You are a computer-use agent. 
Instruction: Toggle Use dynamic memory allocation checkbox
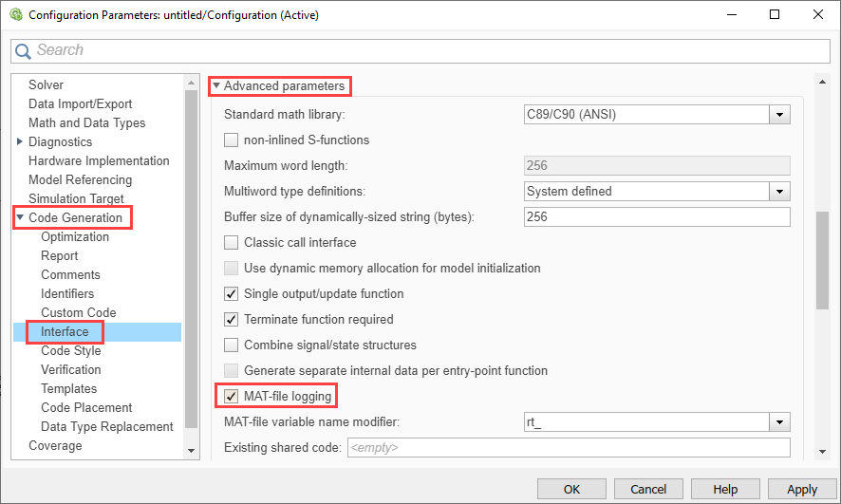232,268
